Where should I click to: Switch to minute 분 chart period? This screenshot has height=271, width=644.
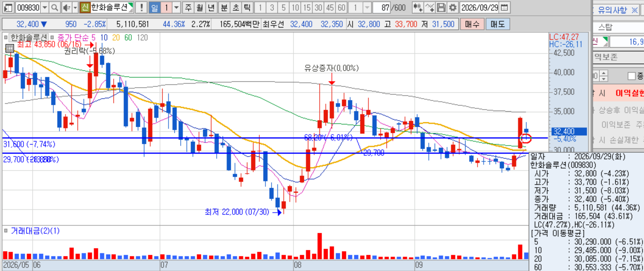click(224, 7)
